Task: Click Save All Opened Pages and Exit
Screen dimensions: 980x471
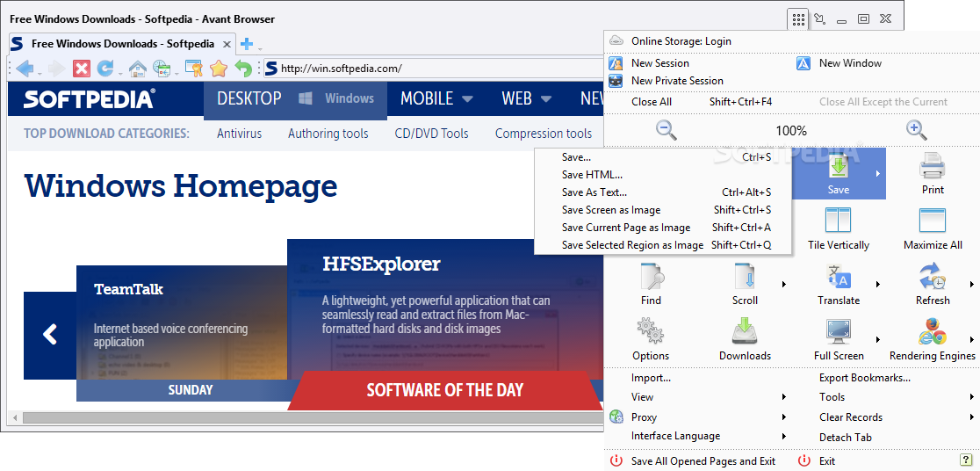Action: coord(703,461)
